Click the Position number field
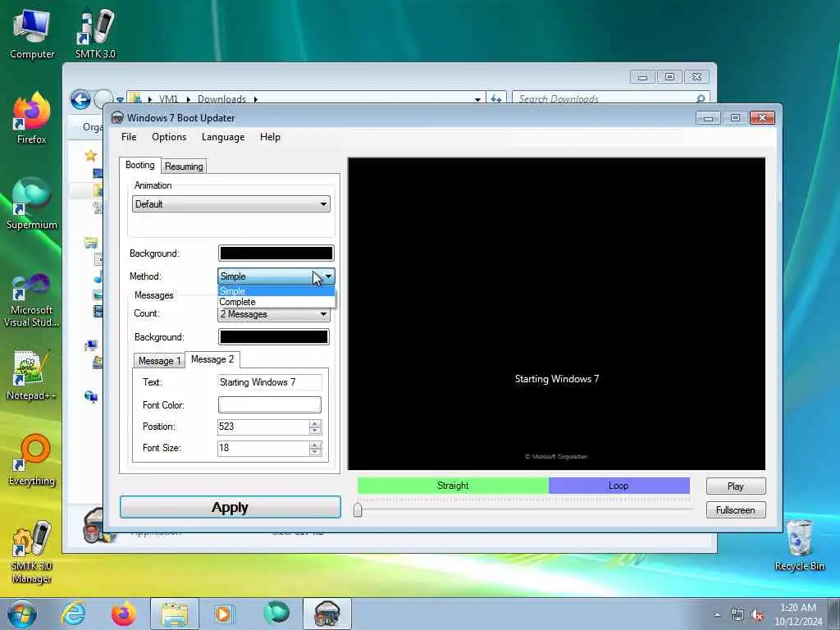 point(263,427)
